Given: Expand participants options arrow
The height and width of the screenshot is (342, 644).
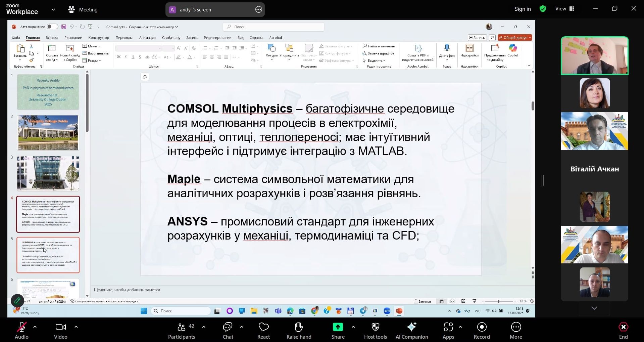Looking at the screenshot, I should pos(204,327).
